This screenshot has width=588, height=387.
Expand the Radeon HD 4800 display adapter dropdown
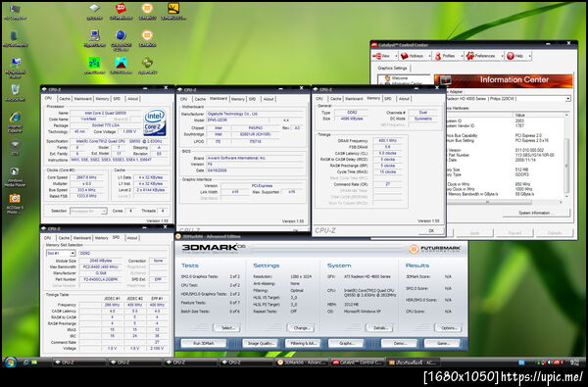568,99
